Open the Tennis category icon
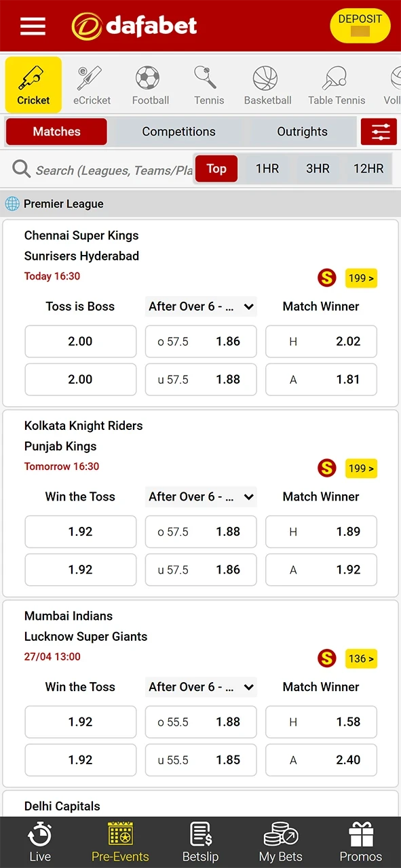This screenshot has height=868, width=401. 208,83
